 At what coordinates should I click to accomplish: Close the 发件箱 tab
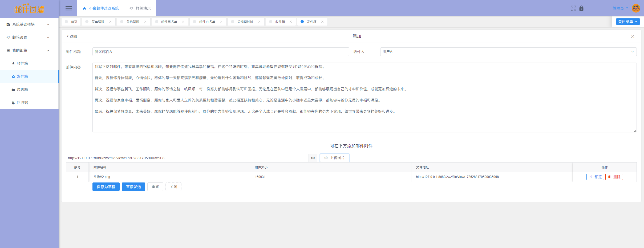322,22
